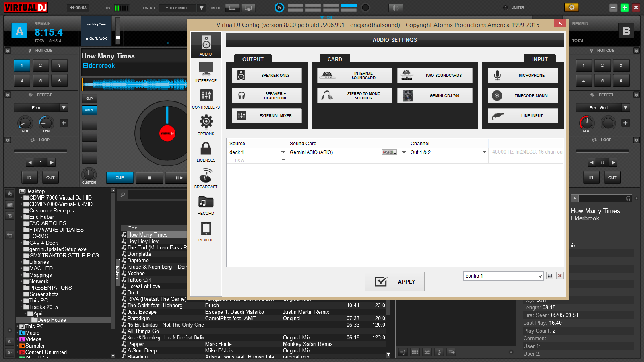644x362 pixels.
Task: Trigger hot cue 6 on deck A
Action: (60, 81)
